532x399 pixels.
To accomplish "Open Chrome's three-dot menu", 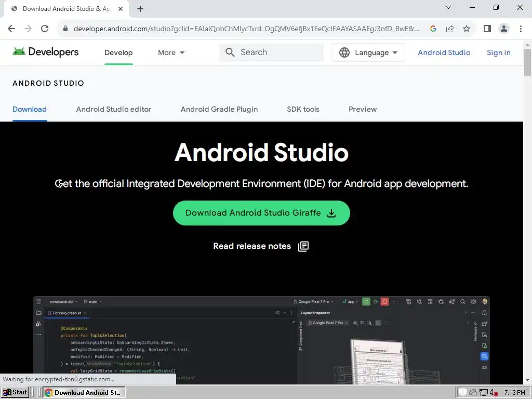I will click(x=521, y=29).
